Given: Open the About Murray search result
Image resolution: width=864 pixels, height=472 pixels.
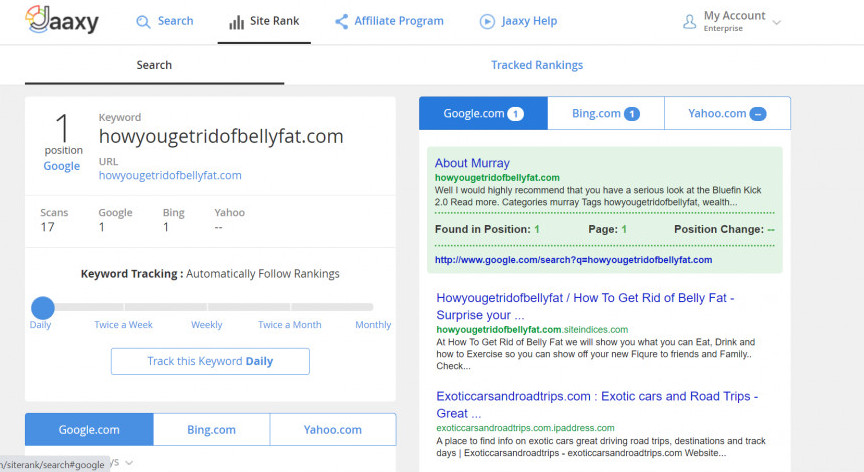Looking at the screenshot, I should pos(472,163).
